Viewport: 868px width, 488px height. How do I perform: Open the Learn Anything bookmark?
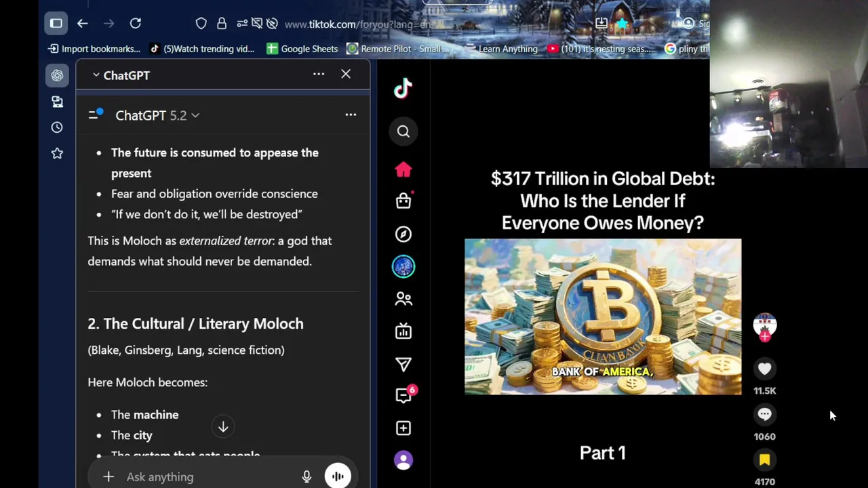502,49
